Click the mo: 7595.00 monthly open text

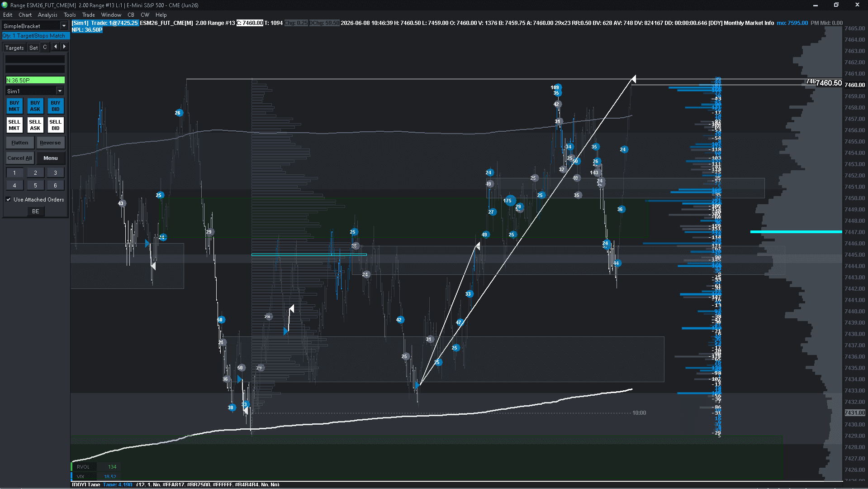point(792,23)
